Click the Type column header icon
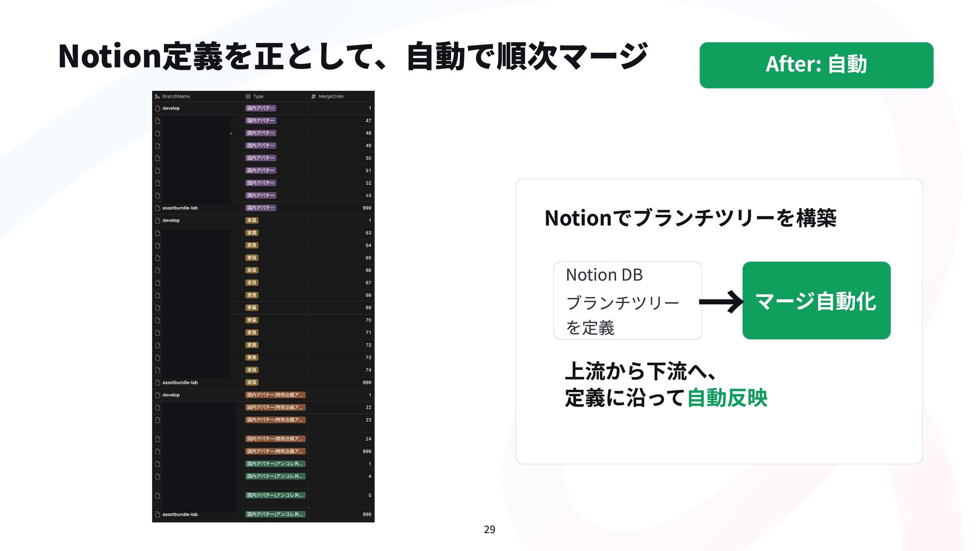Viewport: 980px width, 551px height. click(x=248, y=96)
